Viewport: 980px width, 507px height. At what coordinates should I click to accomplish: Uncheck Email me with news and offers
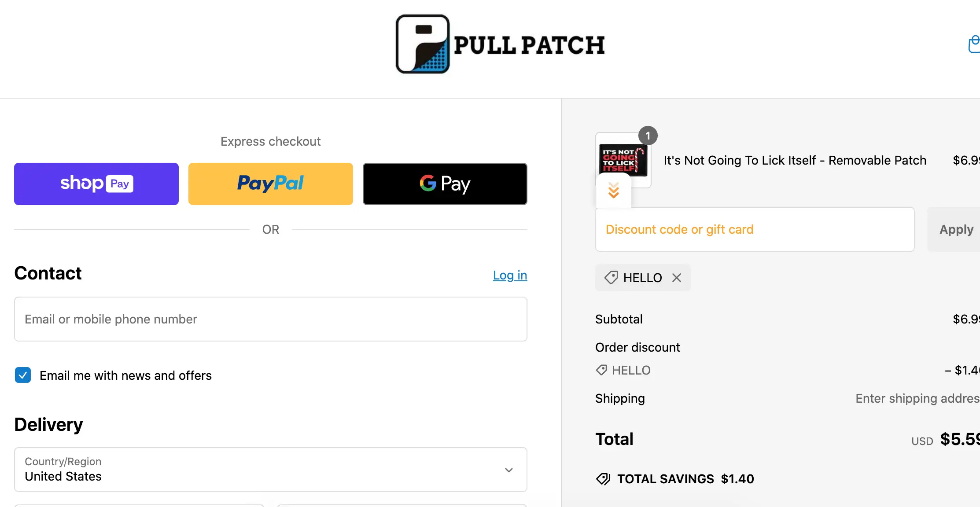click(x=23, y=375)
